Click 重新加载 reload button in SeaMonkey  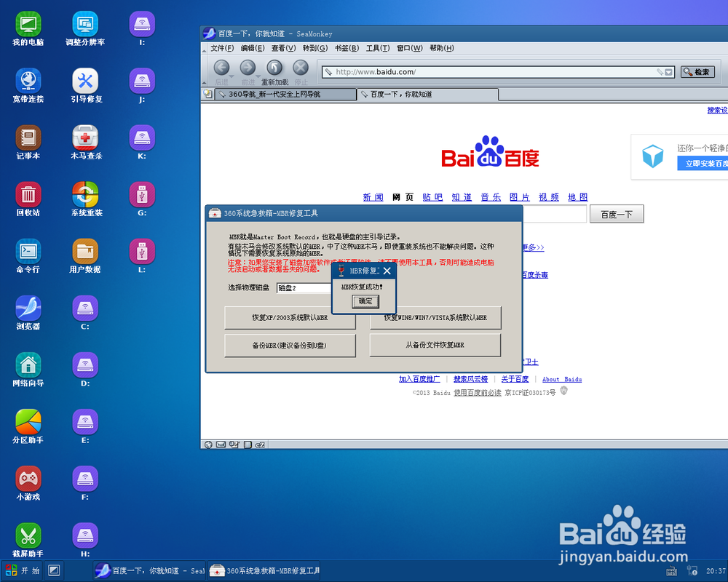tap(274, 72)
